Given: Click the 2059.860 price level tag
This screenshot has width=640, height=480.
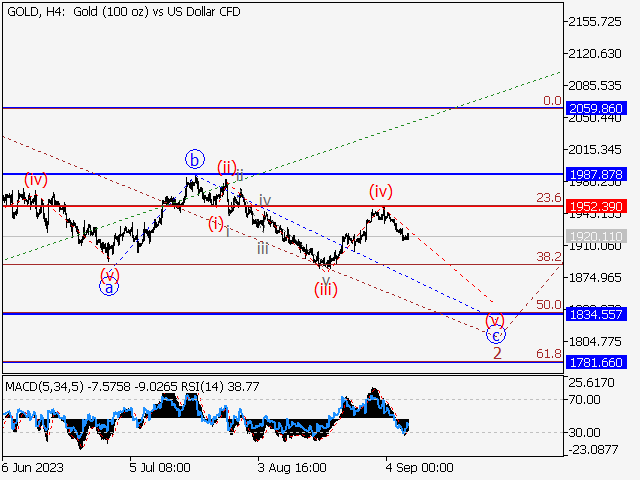Looking at the screenshot, I should (x=595, y=108).
